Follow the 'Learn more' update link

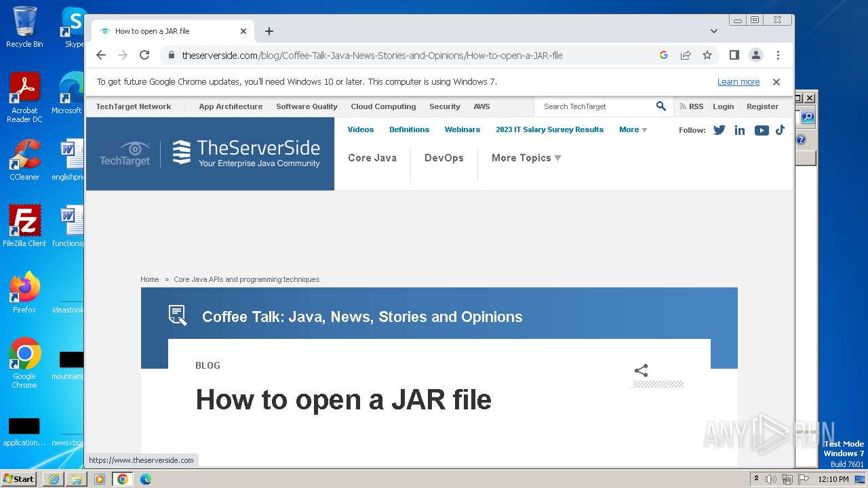pos(738,82)
